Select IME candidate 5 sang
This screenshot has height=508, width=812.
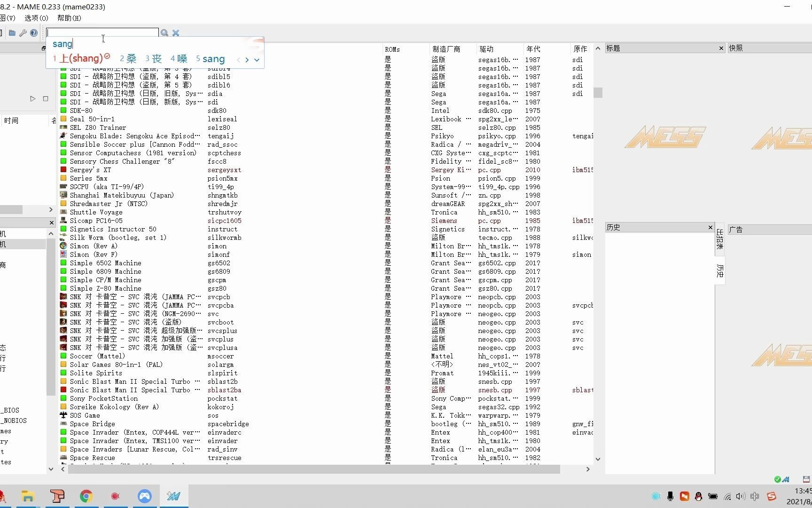click(x=210, y=59)
